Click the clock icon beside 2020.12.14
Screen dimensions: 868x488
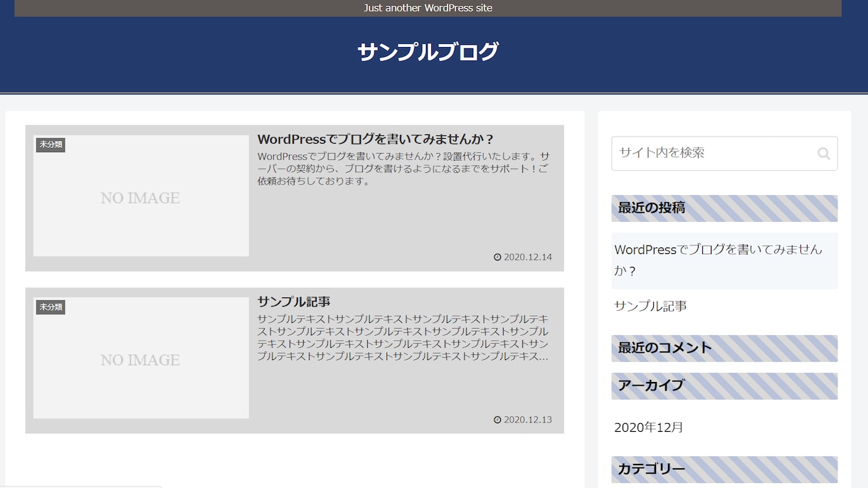pos(497,258)
